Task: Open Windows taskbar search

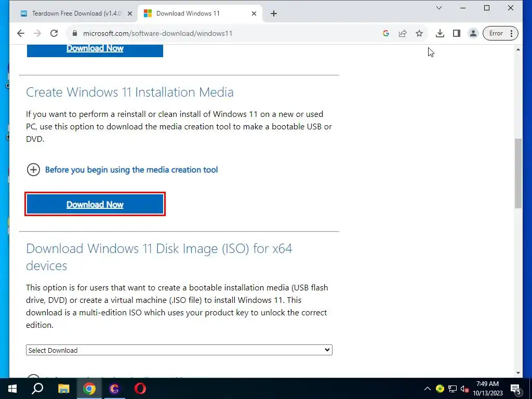Action: 37,389
